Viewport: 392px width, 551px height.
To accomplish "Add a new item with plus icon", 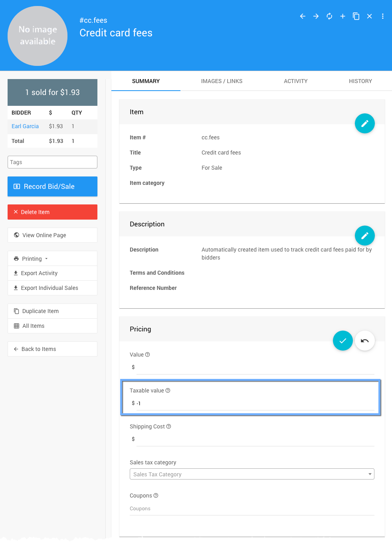I will pyautogui.click(x=343, y=16).
